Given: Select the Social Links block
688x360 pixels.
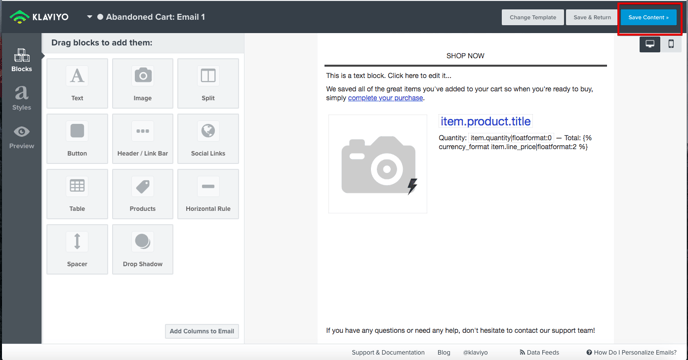Looking at the screenshot, I should point(208,139).
